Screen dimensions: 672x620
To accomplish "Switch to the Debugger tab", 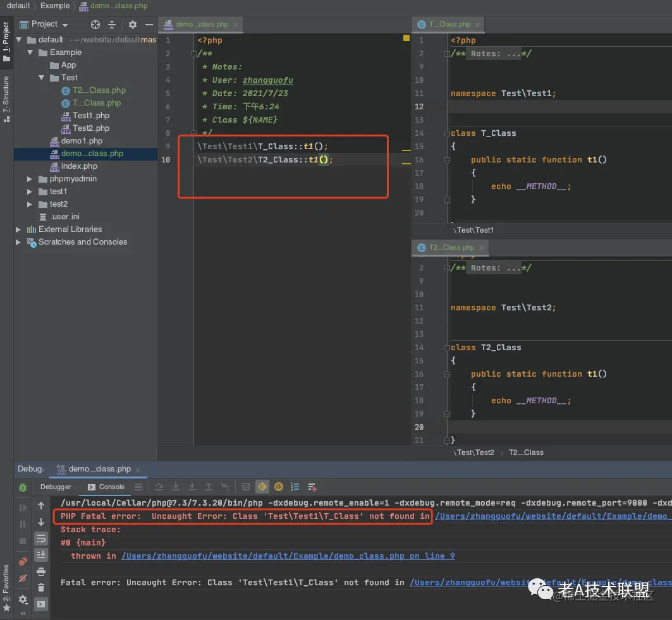I will (56, 487).
